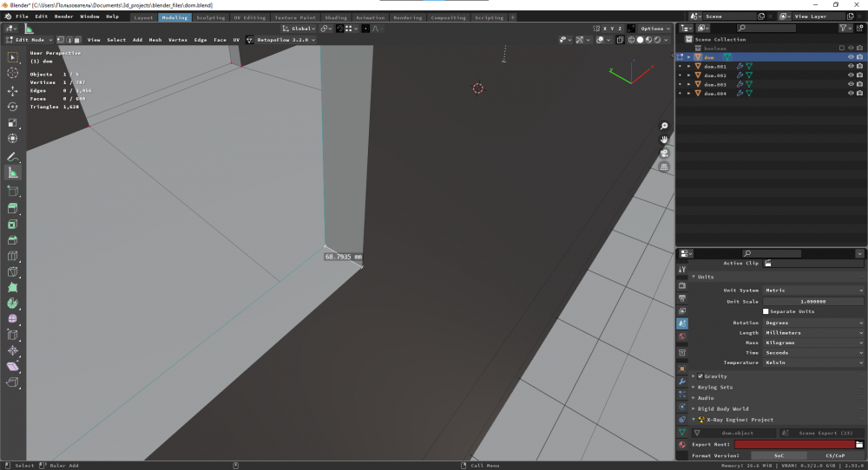Click the zoom magnifier viewport icon
The image size is (868, 470).
(x=664, y=127)
